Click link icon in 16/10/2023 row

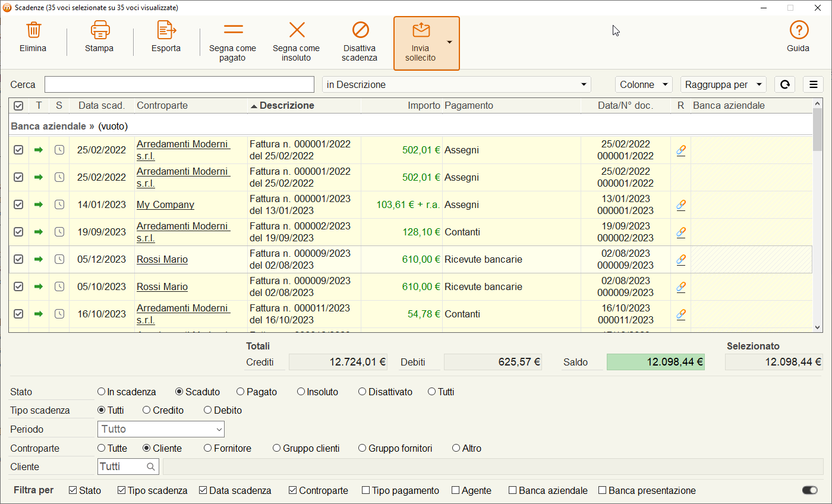coord(681,314)
